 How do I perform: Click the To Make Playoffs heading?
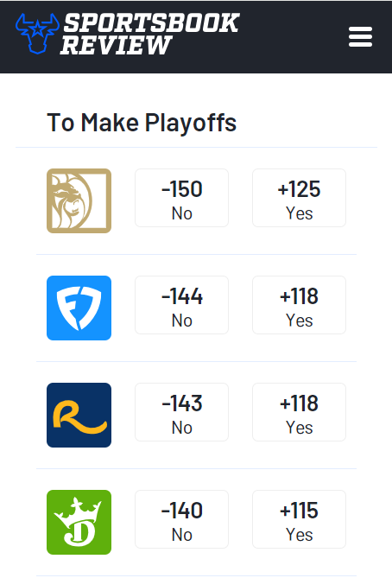(x=142, y=124)
